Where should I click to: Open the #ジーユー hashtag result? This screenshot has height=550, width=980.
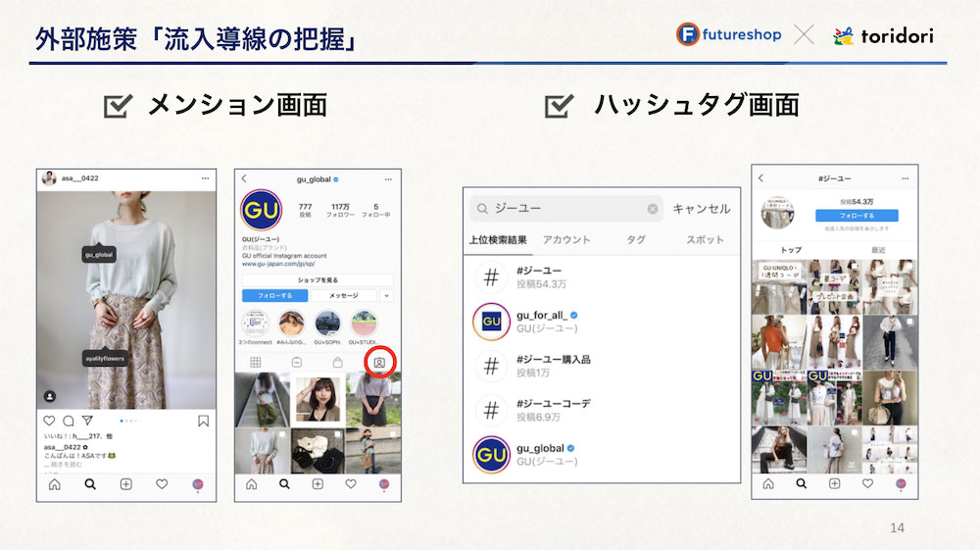coord(602,276)
